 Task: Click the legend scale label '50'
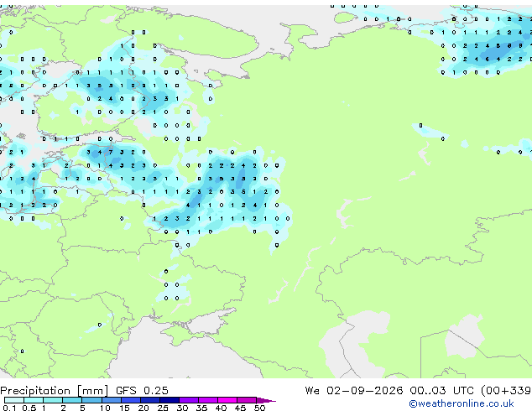pos(259,408)
